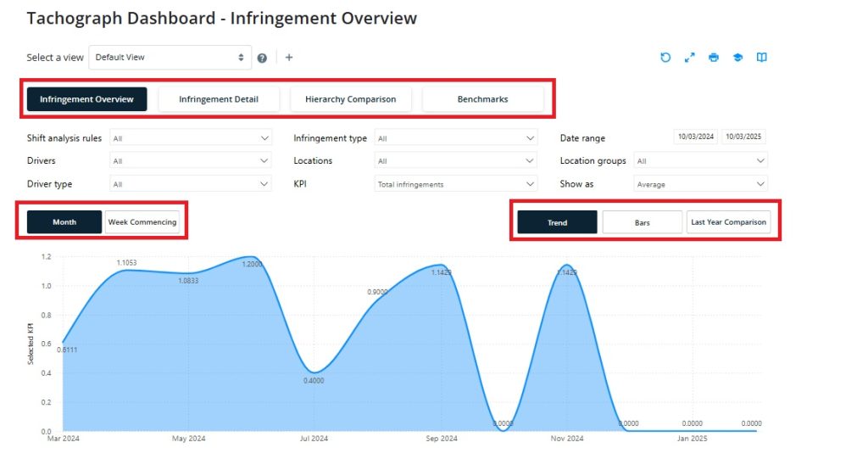Click the 1.1053 data label
The height and width of the screenshot is (459, 868).
(x=127, y=263)
